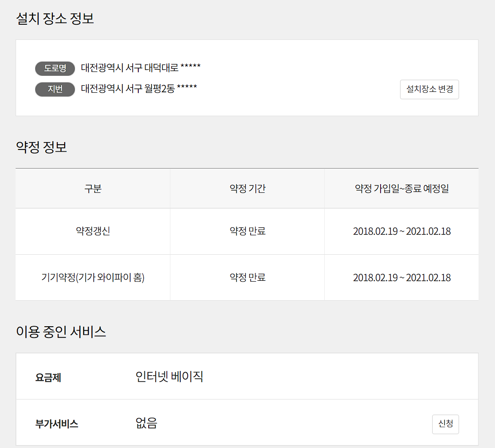Click the 약정 가입일~종료 예정일 column header
This screenshot has width=495, height=448.
tap(401, 188)
